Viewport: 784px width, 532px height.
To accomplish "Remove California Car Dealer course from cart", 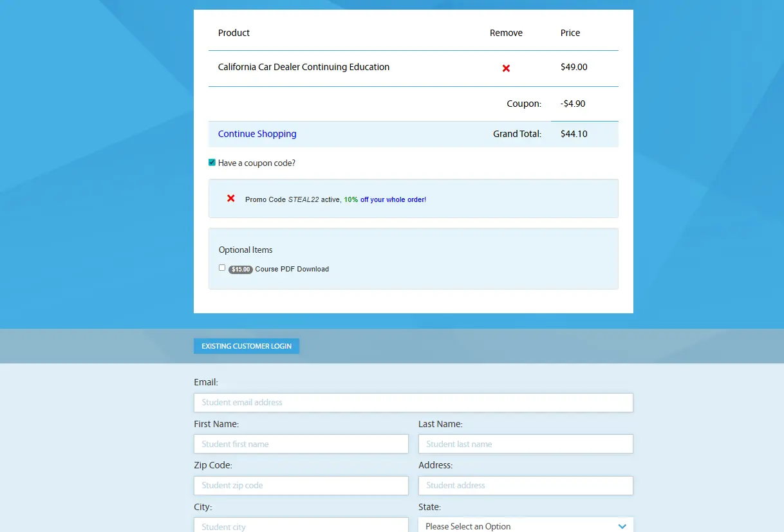I will click(x=506, y=68).
